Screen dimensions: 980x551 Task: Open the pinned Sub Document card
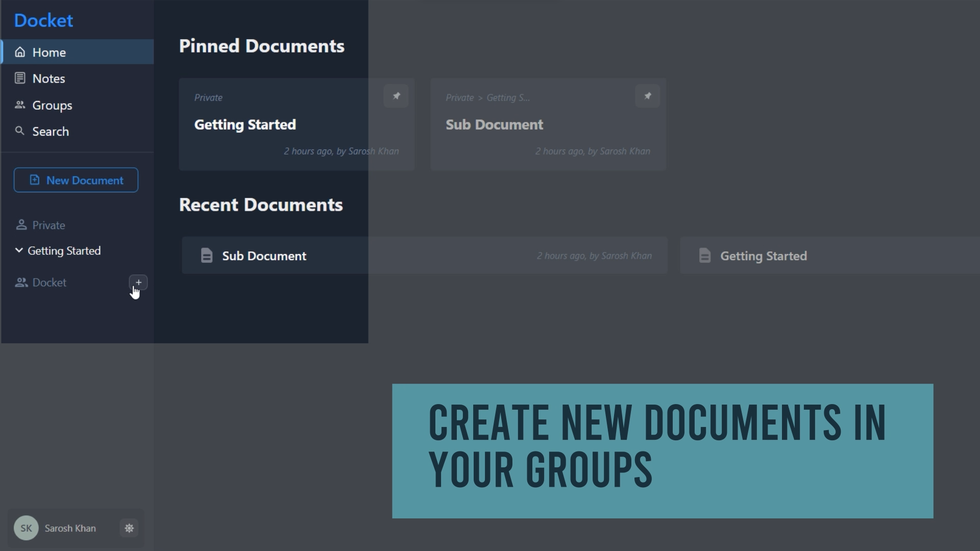494,124
